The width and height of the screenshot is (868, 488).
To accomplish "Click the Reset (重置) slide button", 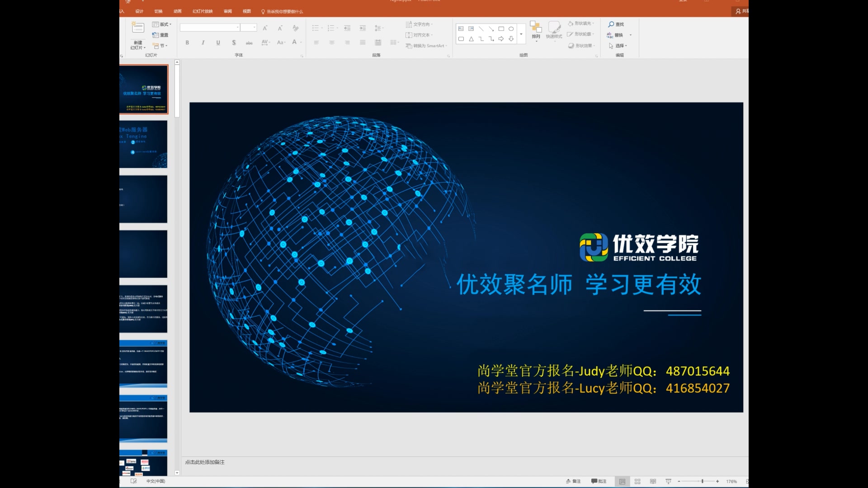I will 160,35.
